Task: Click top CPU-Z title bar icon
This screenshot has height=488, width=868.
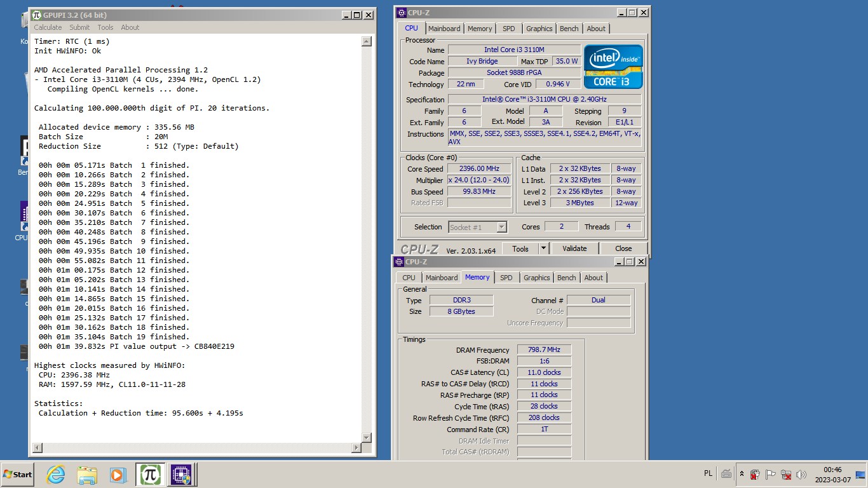Action: (401, 12)
